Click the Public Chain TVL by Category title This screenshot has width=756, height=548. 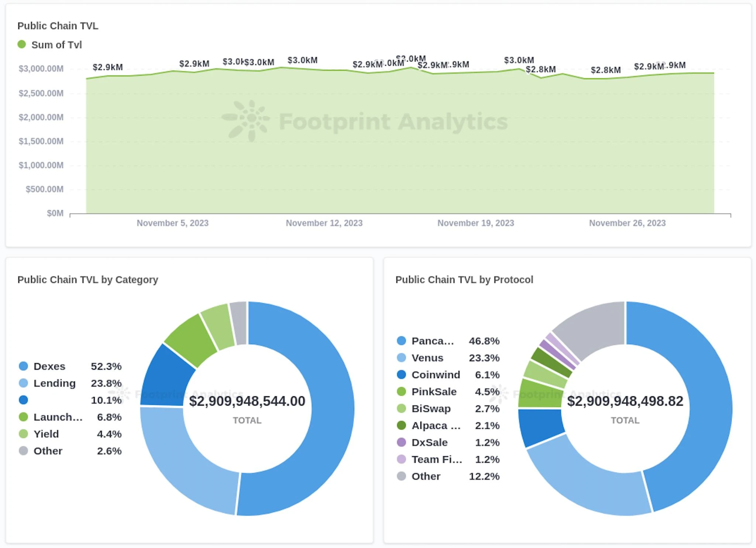(x=87, y=280)
